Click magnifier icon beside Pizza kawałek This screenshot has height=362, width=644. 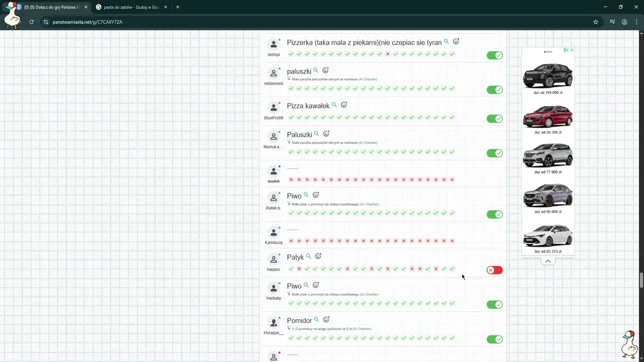point(334,105)
